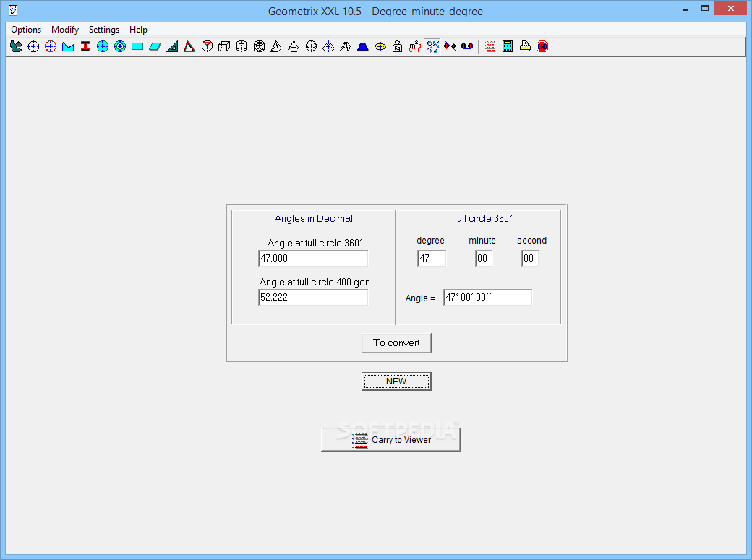Select the yellow ellipse tool

click(x=380, y=46)
